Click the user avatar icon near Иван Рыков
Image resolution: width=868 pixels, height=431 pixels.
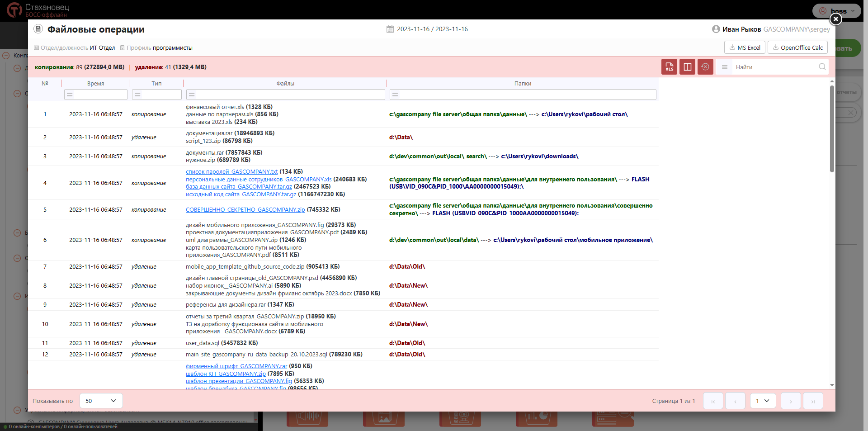[716, 29]
